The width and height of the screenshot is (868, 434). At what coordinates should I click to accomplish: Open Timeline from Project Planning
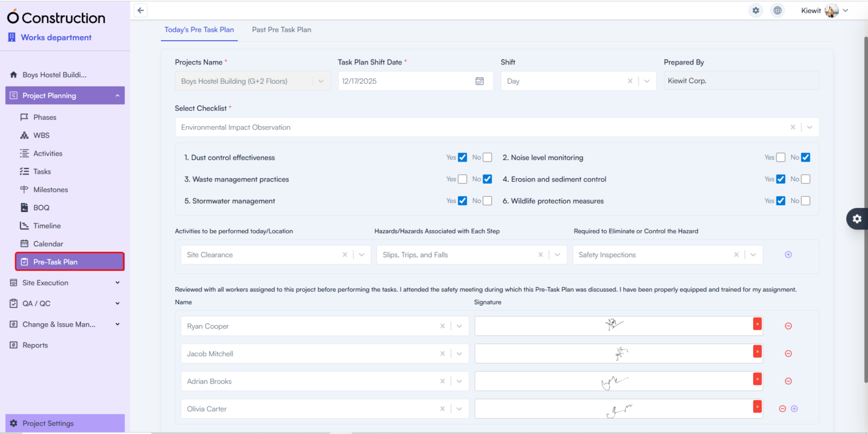tap(45, 225)
